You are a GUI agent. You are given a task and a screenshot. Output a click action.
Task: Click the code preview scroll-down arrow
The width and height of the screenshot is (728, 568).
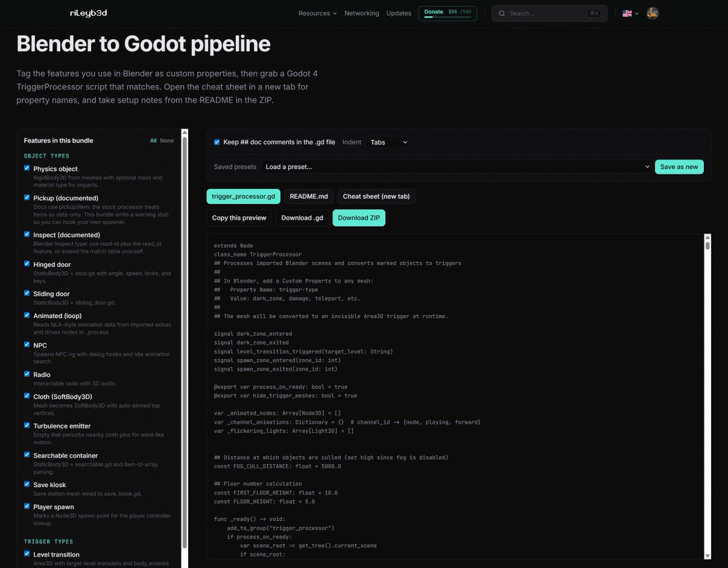(707, 556)
